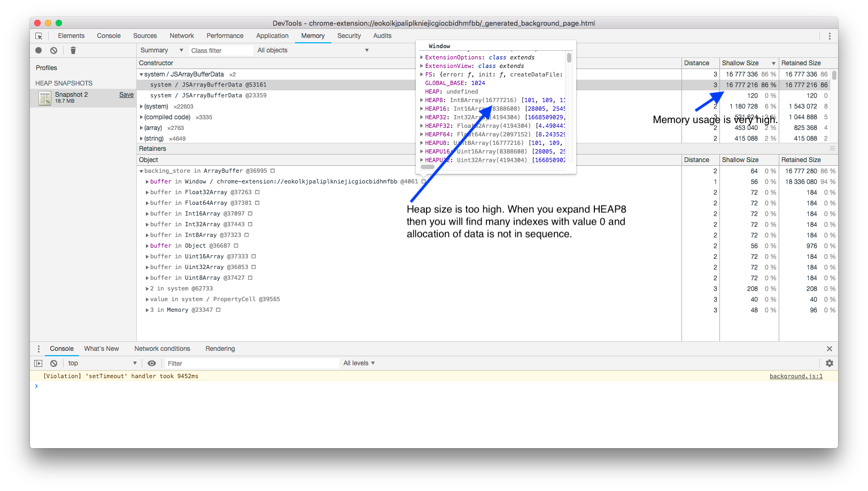Open the DevTools customize menu (three dots)
The height and width of the screenshot is (491, 868).
(x=830, y=36)
